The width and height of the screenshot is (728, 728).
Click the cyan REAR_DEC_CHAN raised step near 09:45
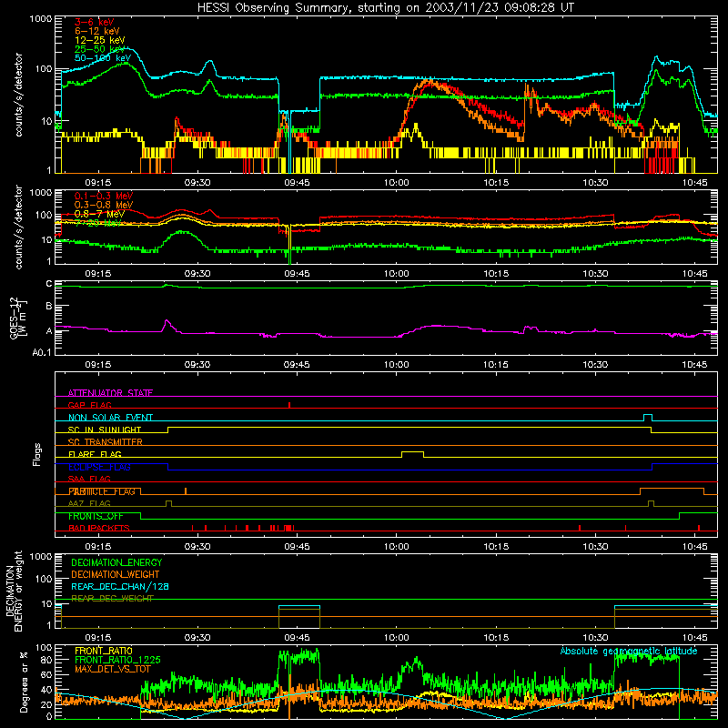[x=299, y=606]
